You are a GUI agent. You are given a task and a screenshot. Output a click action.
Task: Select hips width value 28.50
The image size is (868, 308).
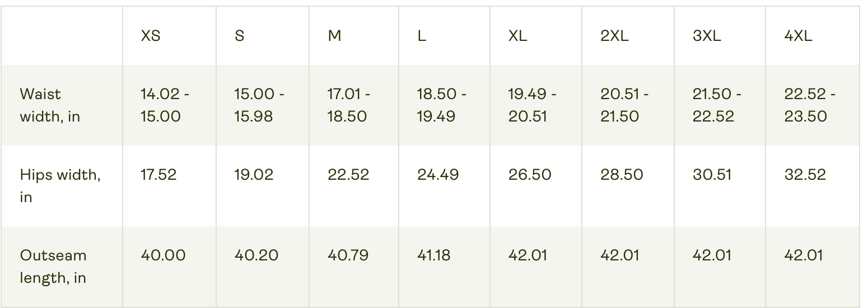tap(622, 175)
